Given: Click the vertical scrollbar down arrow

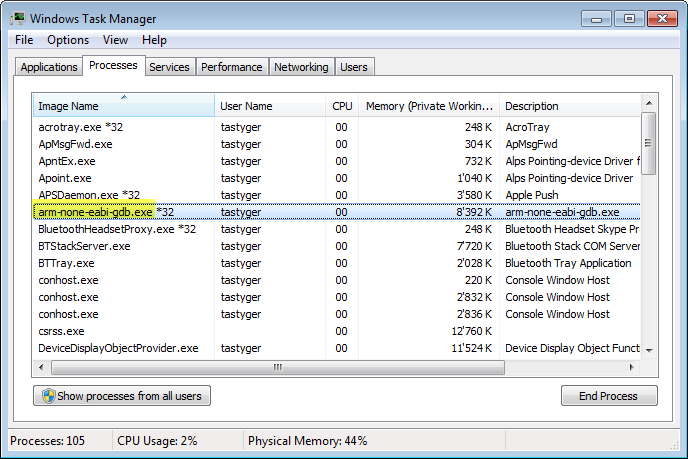Looking at the screenshot, I should click(649, 351).
